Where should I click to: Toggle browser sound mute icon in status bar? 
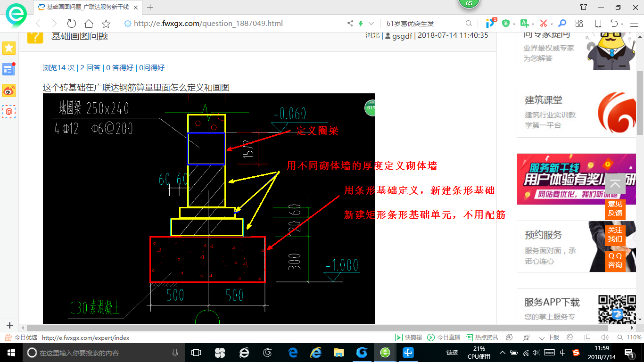point(604,337)
